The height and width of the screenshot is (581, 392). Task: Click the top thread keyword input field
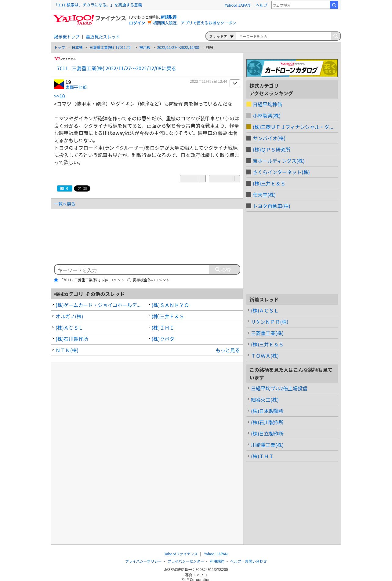point(283,36)
